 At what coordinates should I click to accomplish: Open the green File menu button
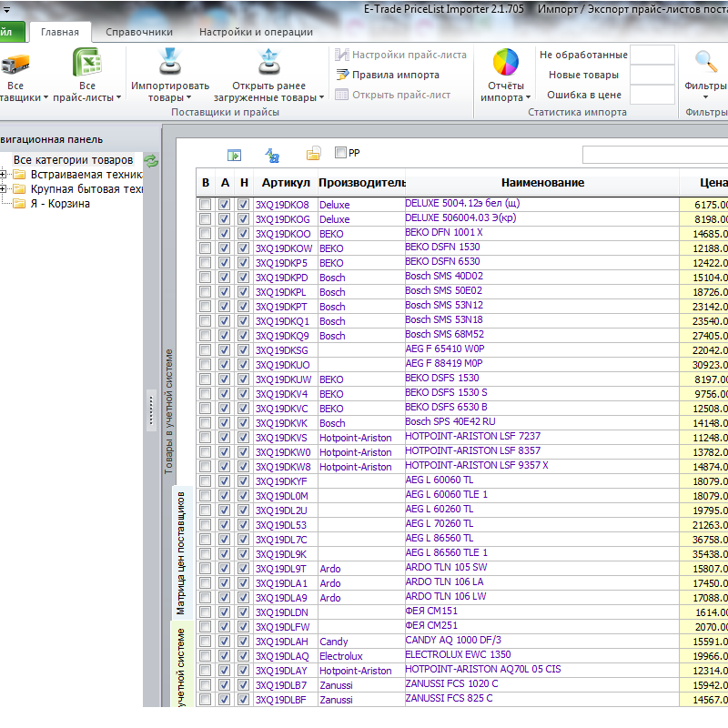tap(12, 32)
